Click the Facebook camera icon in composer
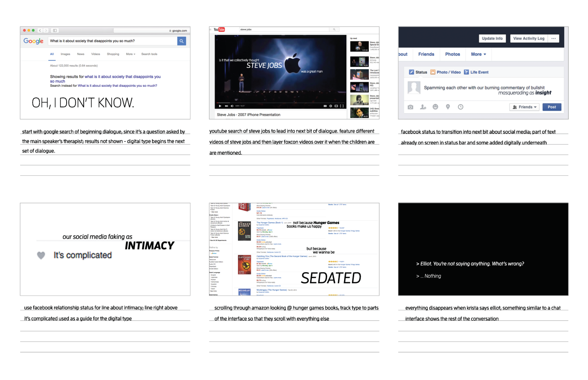This screenshot has height=380, width=588. point(411,107)
